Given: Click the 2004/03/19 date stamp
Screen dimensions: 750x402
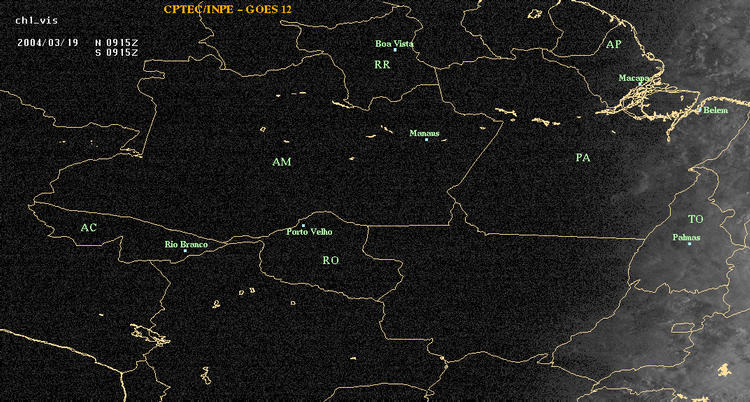Looking at the screenshot, I should click(x=48, y=42).
